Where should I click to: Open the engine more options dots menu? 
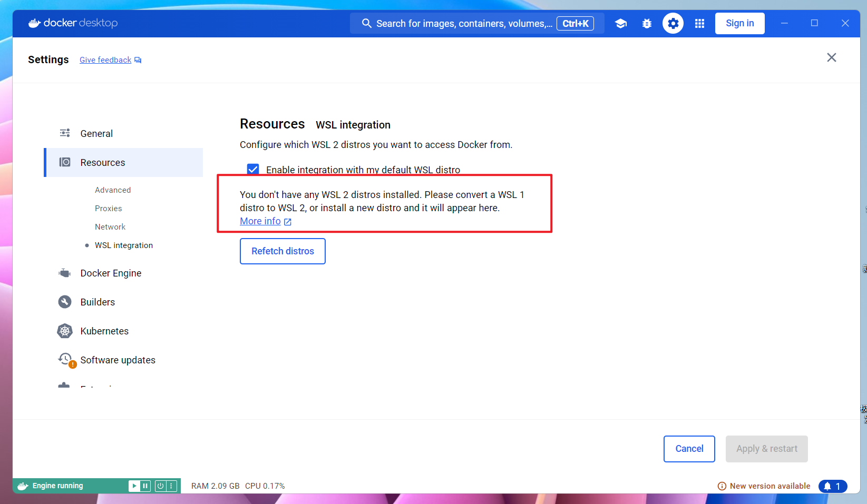(171, 486)
